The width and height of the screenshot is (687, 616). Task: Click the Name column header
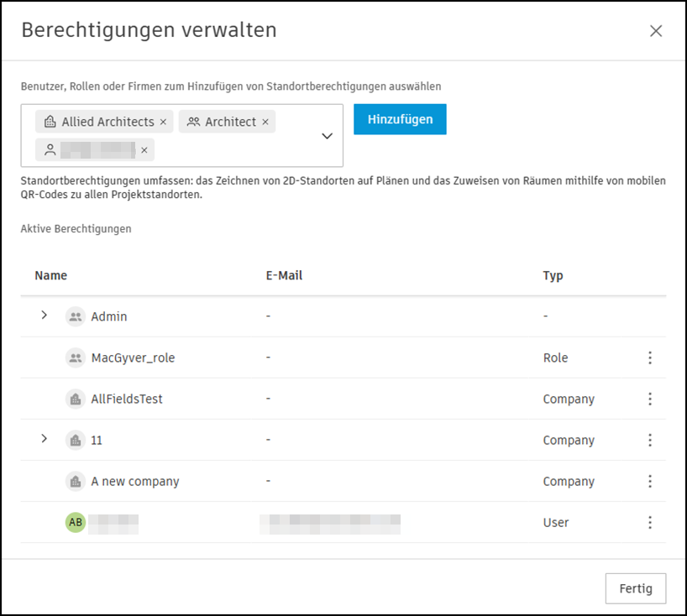[51, 275]
